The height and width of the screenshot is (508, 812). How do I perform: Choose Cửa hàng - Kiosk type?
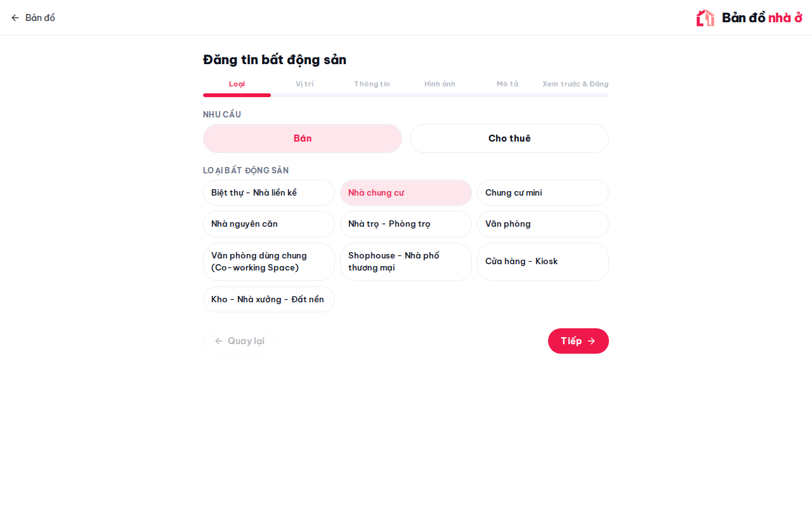pyautogui.click(x=543, y=262)
